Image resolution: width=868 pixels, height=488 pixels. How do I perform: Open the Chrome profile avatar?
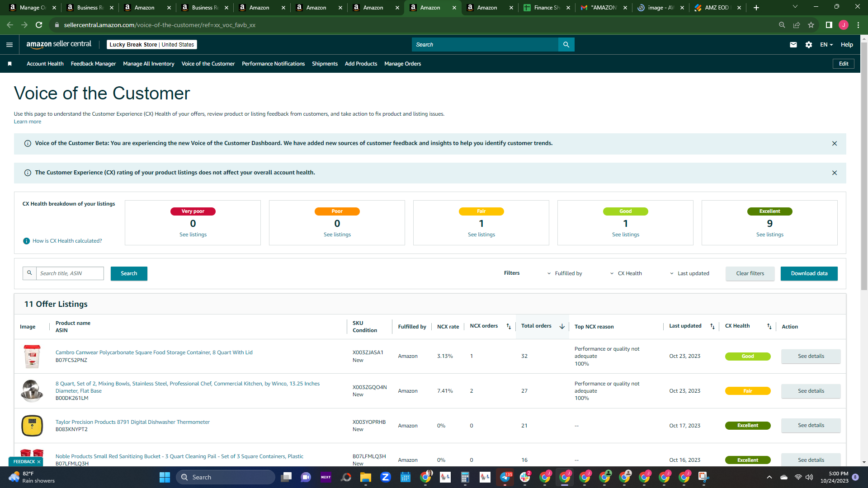844,25
